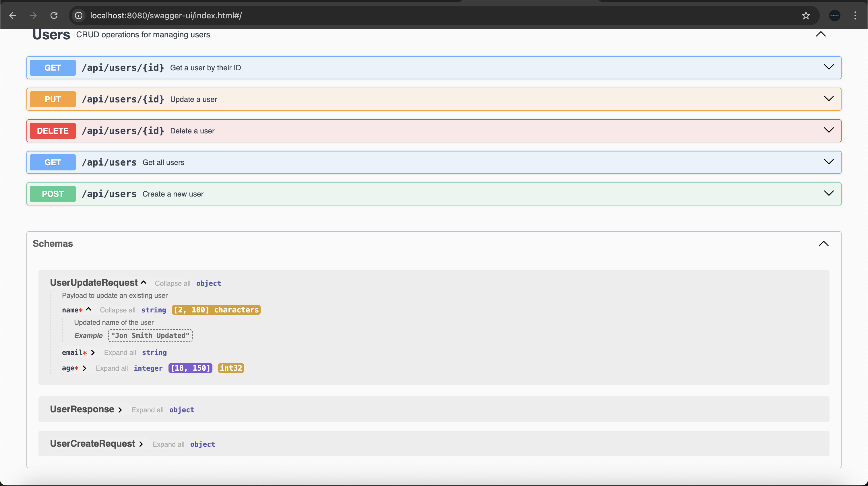Expand the DELETE Delete a user endpoint
The width and height of the screenshot is (868, 486).
point(830,130)
